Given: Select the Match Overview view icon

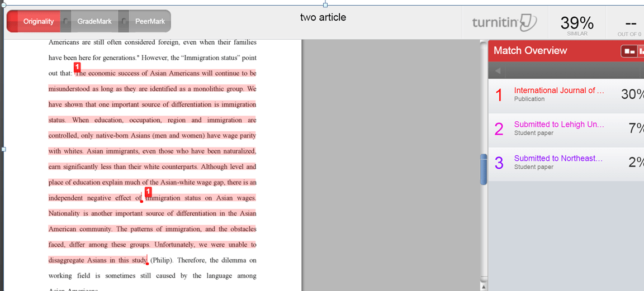Looking at the screenshot, I should pos(629,51).
